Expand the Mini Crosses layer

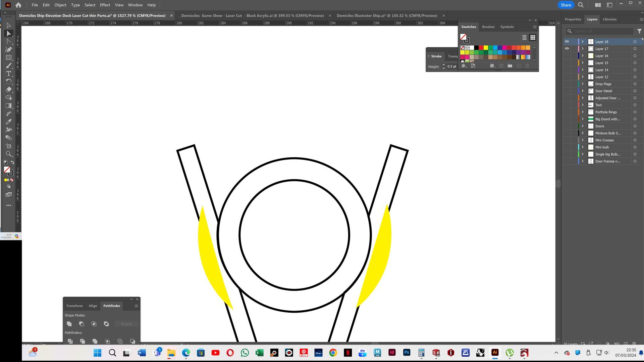click(x=583, y=140)
